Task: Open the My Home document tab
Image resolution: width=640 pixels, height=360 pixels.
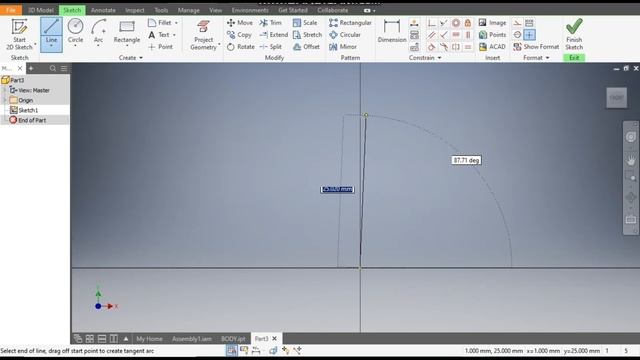Action: click(x=149, y=339)
